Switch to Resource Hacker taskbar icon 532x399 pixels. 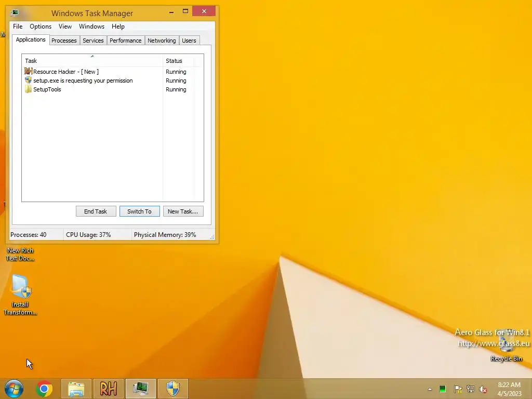click(109, 389)
